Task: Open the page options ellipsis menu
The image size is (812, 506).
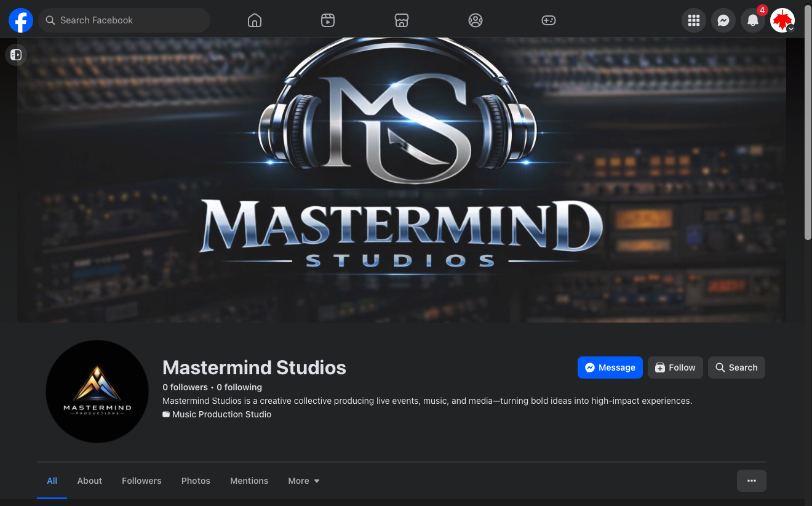Action: pos(751,481)
